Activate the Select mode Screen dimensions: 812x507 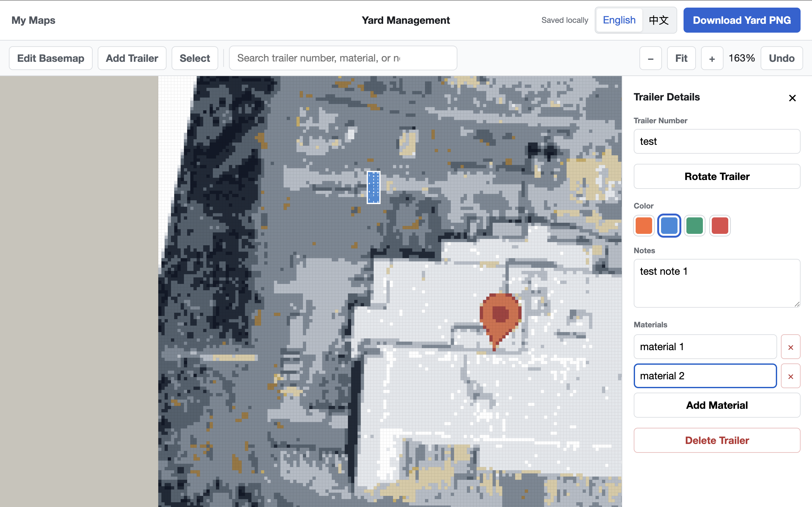tap(195, 58)
